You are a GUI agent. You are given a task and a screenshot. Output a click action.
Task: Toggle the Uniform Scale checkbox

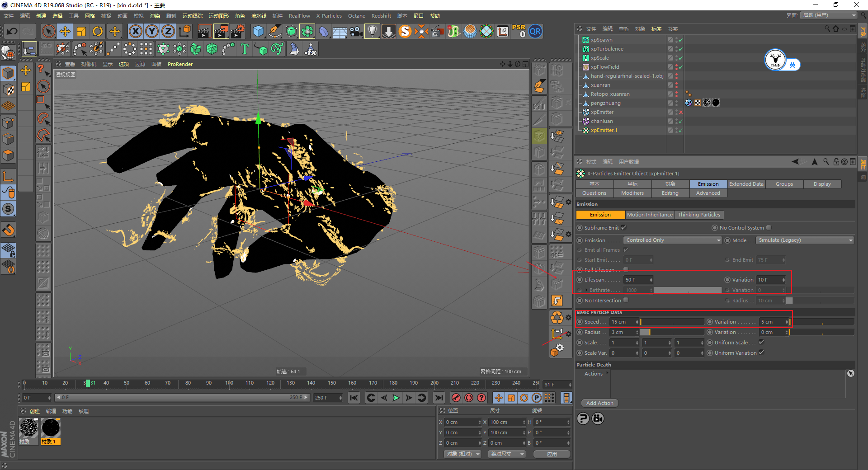[761, 342]
